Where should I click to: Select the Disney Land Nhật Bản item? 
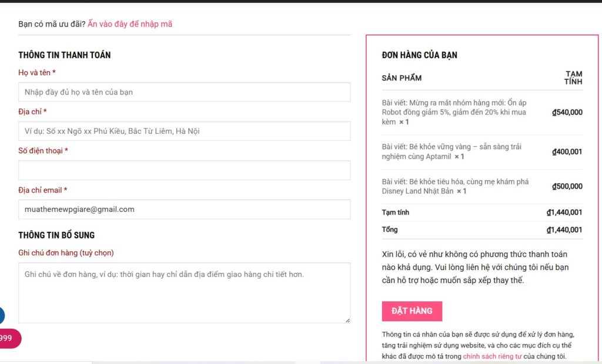(x=455, y=186)
